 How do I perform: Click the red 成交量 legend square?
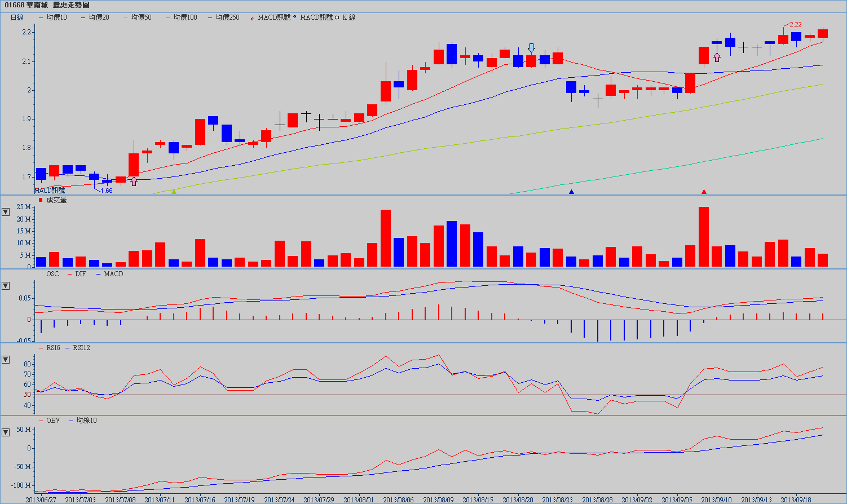[41, 200]
